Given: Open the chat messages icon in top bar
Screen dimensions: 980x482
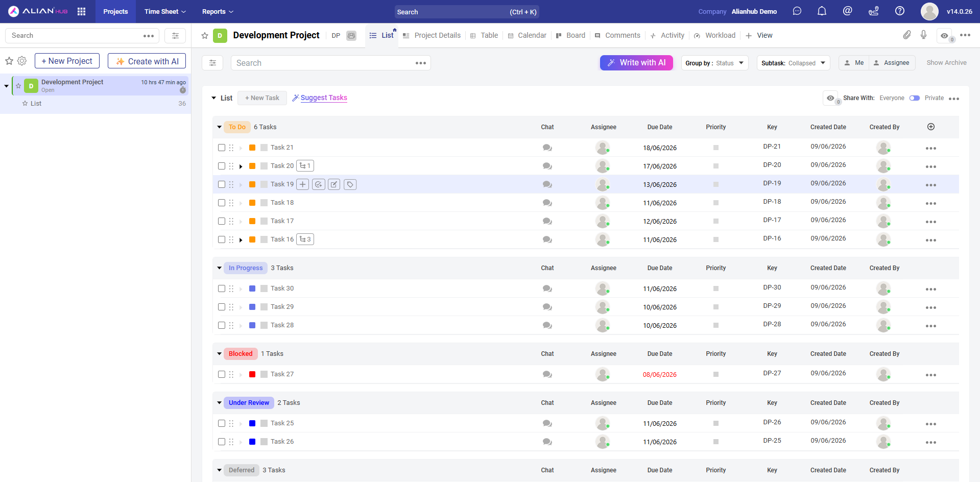Looking at the screenshot, I should coord(797,11).
